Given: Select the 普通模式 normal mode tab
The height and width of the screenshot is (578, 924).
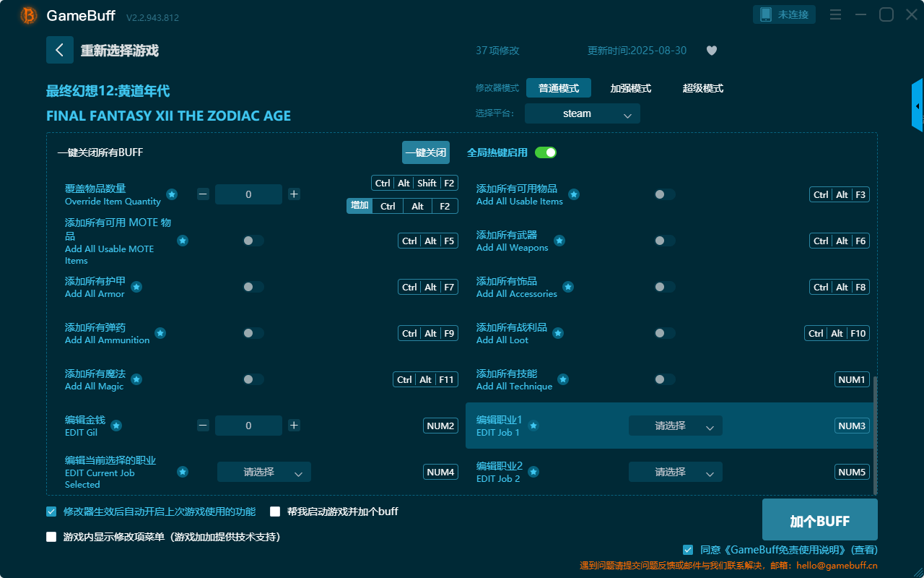Looking at the screenshot, I should pos(559,88).
